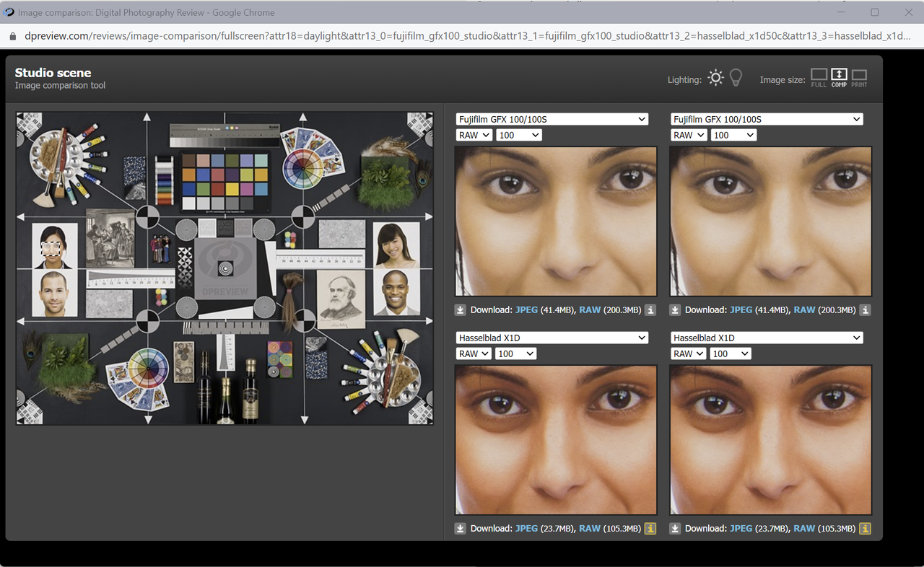The height and width of the screenshot is (567, 924).
Task: Click Chrome window title bar icon
Action: (x=9, y=12)
